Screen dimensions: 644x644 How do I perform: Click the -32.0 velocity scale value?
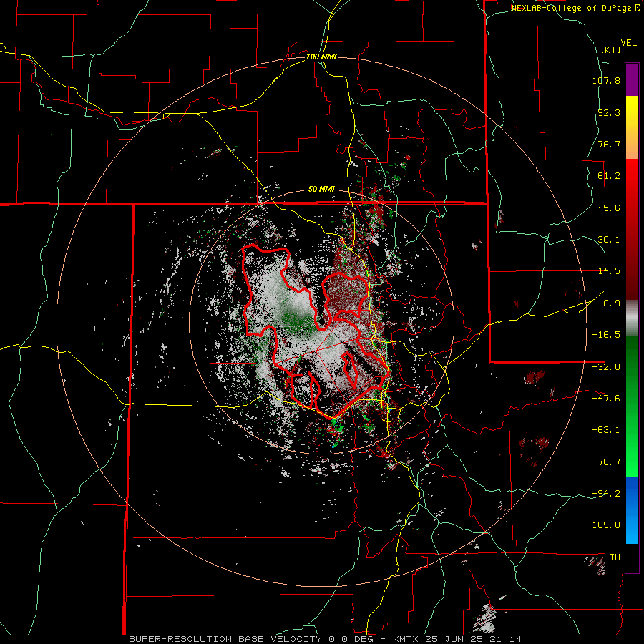click(606, 367)
